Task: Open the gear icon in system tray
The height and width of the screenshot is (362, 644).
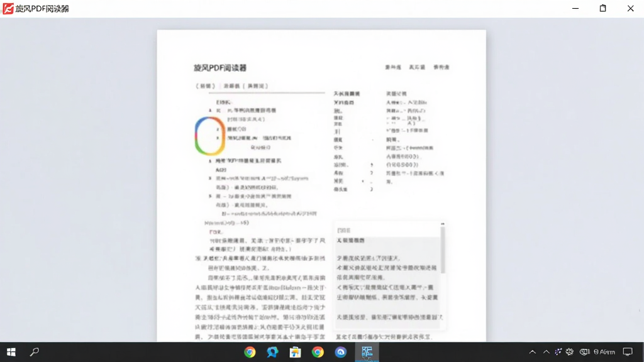Action: [x=570, y=352]
